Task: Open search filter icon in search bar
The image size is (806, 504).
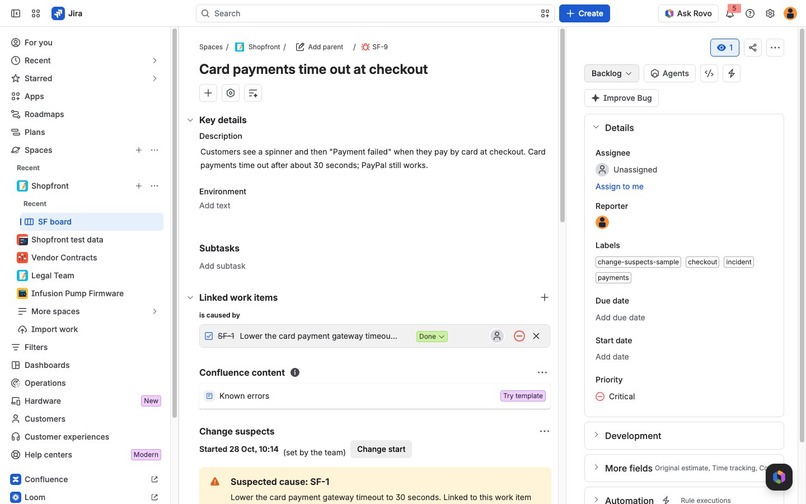Action: coord(545,13)
